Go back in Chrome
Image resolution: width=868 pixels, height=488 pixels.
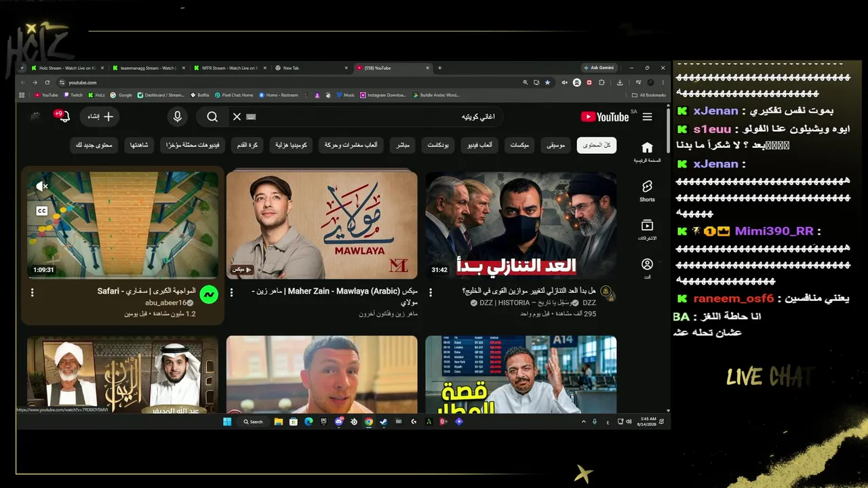point(22,82)
